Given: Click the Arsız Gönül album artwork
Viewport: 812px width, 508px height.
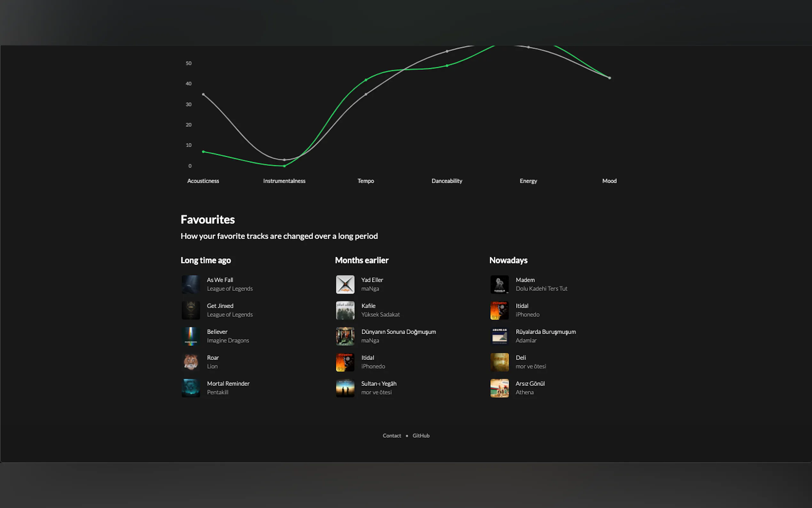Looking at the screenshot, I should coord(499,388).
